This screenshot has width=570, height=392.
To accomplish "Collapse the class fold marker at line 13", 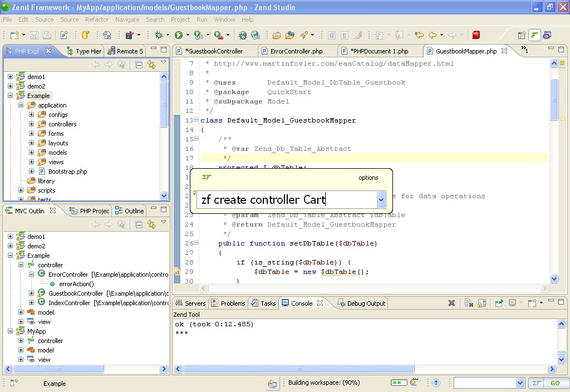I will pyautogui.click(x=196, y=119).
